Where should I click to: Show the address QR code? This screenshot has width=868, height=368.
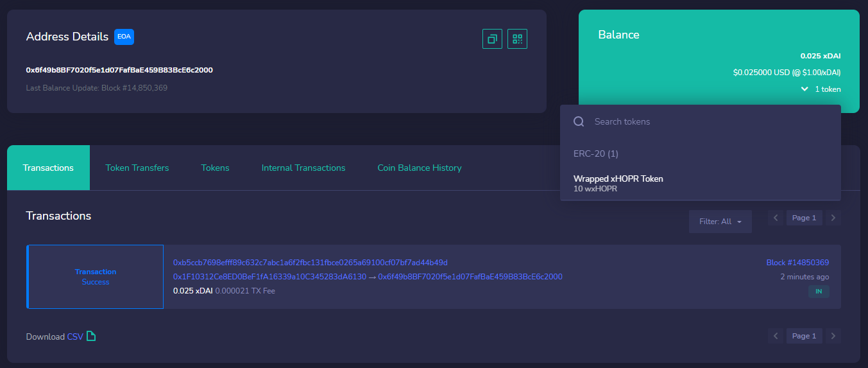point(517,39)
